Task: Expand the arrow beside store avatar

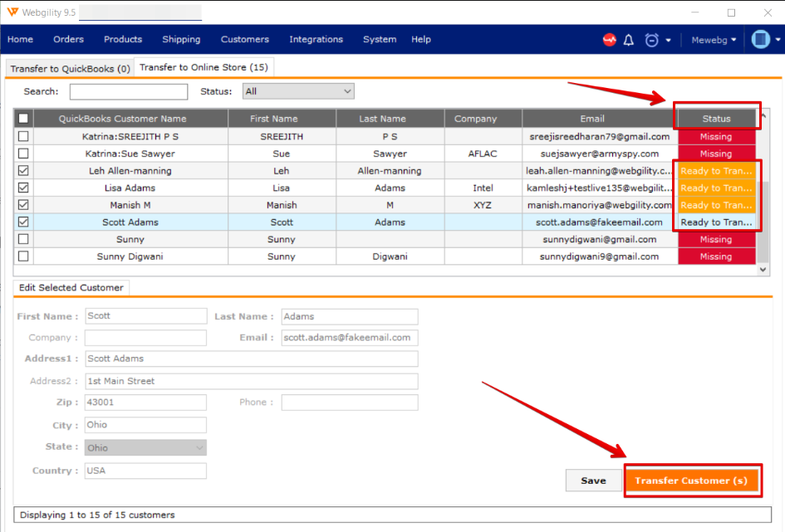Action: [x=778, y=40]
